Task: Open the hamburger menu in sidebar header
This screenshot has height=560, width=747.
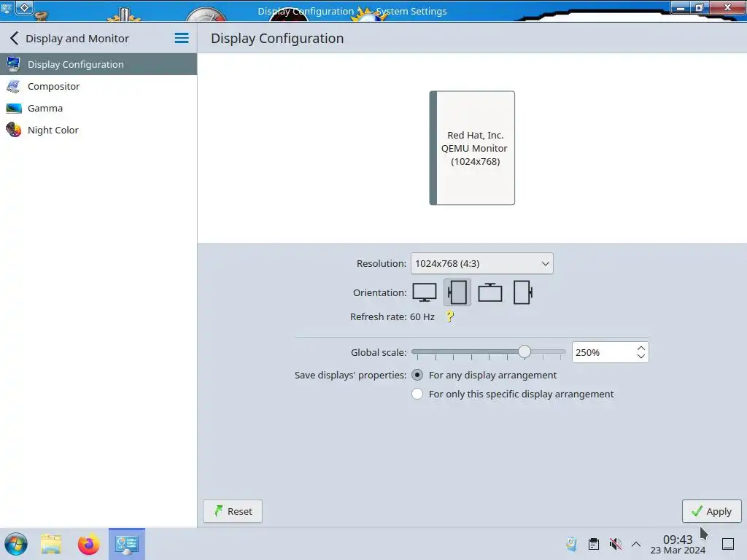Action: pos(182,38)
